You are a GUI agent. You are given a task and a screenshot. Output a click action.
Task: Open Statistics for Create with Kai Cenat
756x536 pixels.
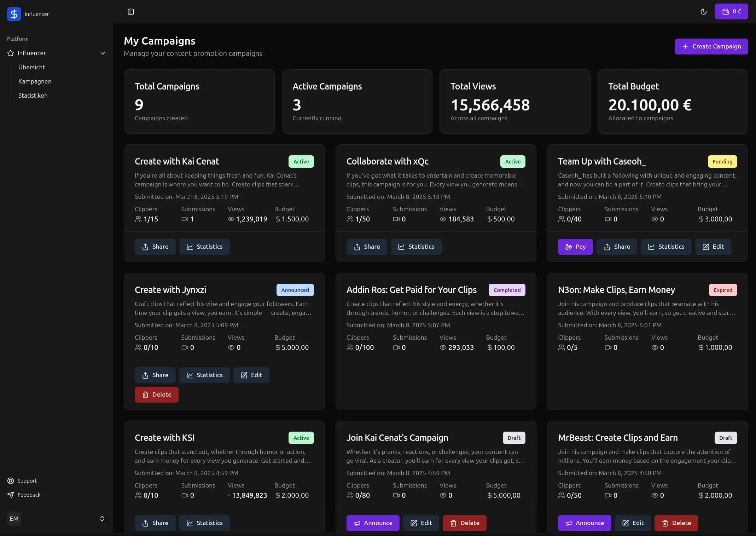coord(204,247)
